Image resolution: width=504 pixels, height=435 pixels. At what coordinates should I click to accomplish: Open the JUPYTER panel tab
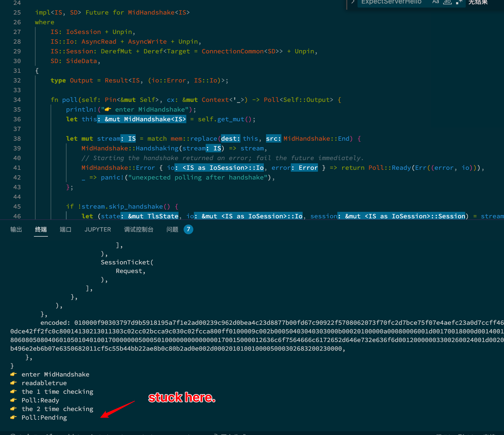(x=98, y=229)
